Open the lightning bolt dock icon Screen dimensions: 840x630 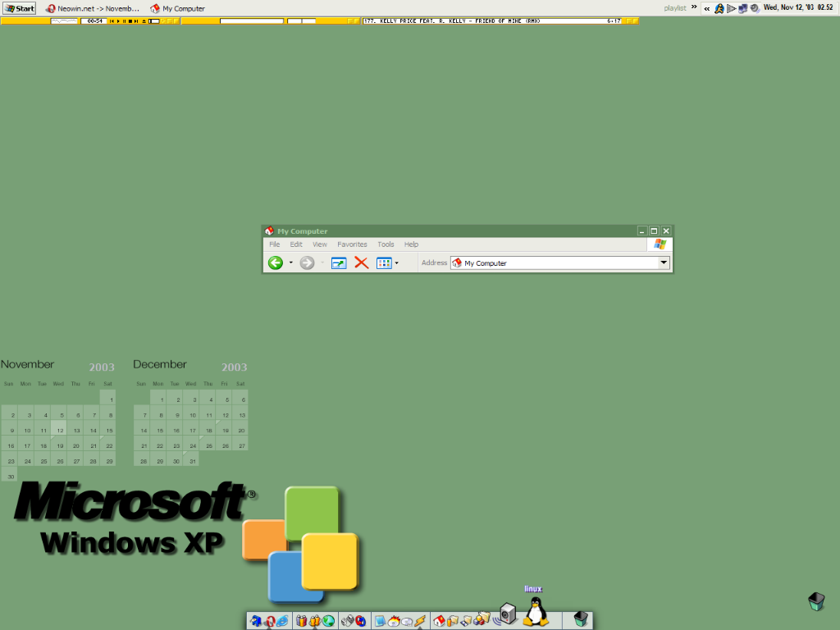pos(419,621)
